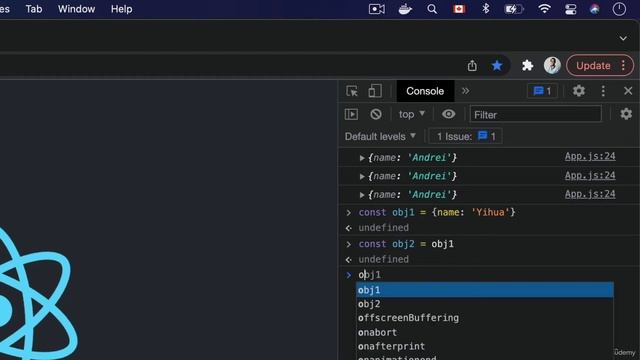Expand the first {name: 'Andrei'} object

362,158
